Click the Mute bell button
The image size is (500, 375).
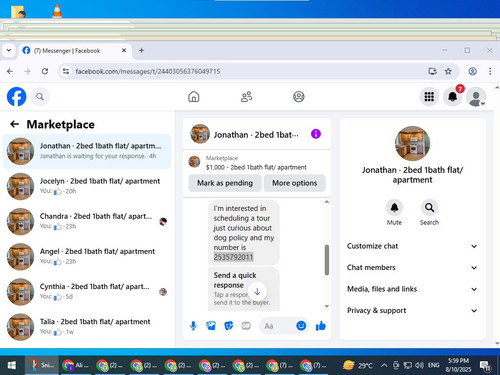click(394, 207)
